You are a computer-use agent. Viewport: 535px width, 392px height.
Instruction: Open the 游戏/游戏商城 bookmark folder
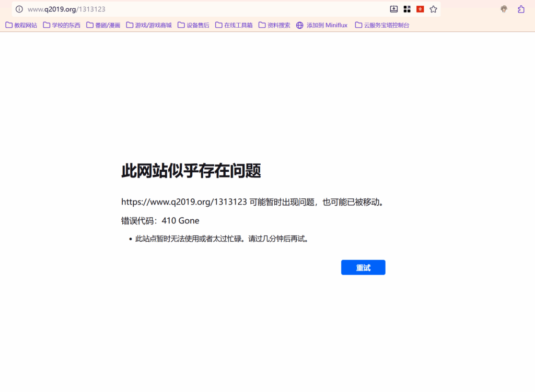tap(149, 25)
